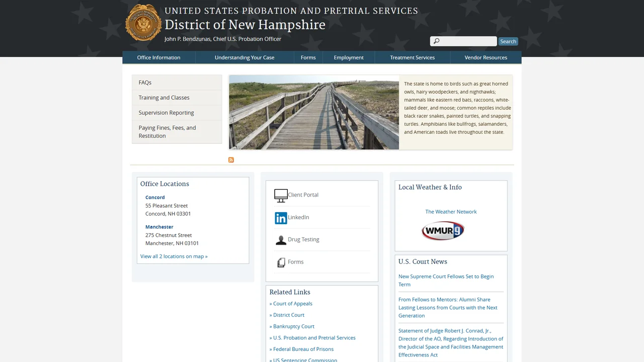Open the WMUR 9 logo

click(443, 231)
